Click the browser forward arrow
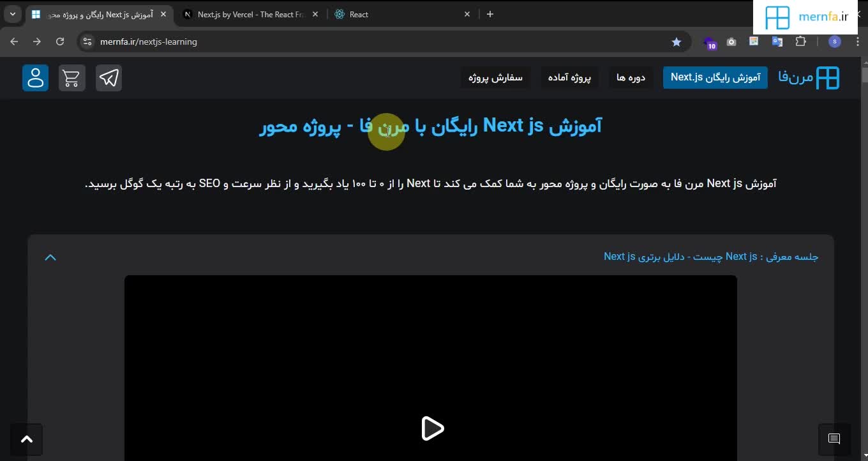The height and width of the screenshot is (461, 868). click(37, 42)
